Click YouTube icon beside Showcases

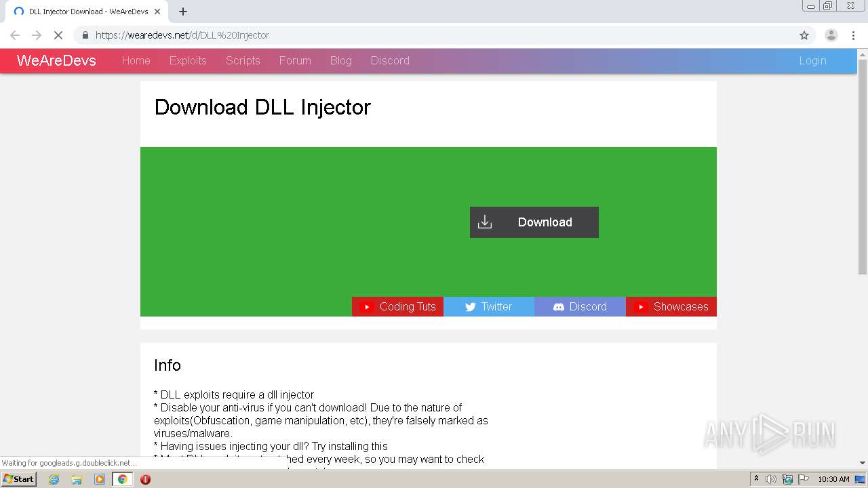coord(640,307)
